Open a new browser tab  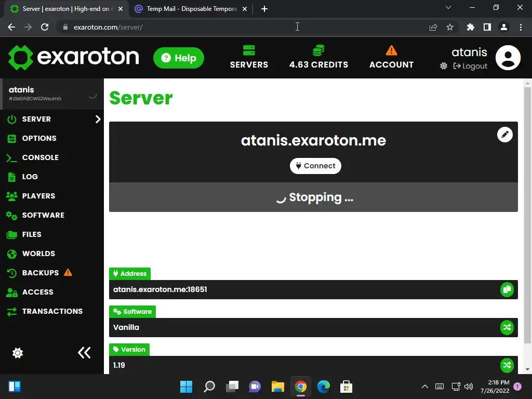point(264,9)
